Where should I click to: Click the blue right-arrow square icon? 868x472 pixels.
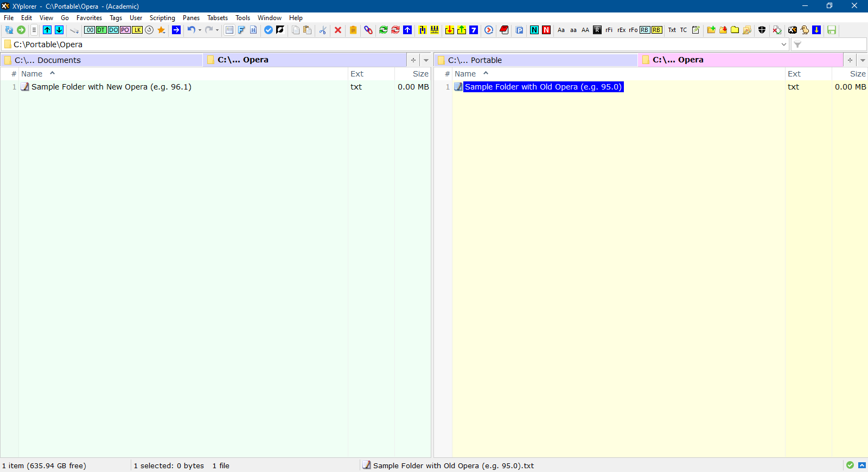pyautogui.click(x=176, y=30)
